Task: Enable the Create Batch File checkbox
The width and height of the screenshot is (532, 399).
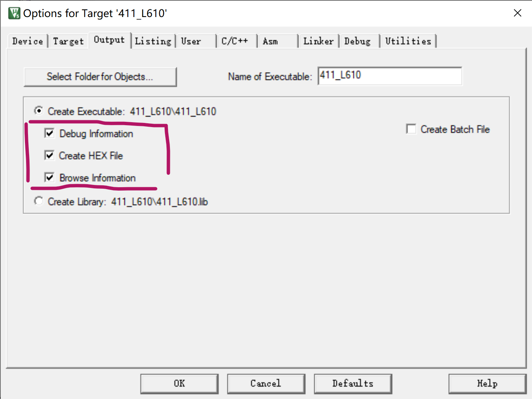Action: (x=411, y=129)
